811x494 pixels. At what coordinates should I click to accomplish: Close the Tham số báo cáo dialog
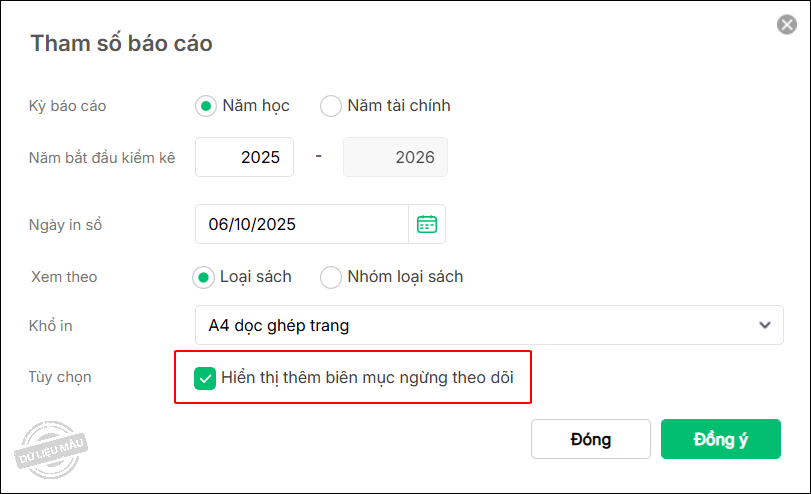pyautogui.click(x=787, y=25)
